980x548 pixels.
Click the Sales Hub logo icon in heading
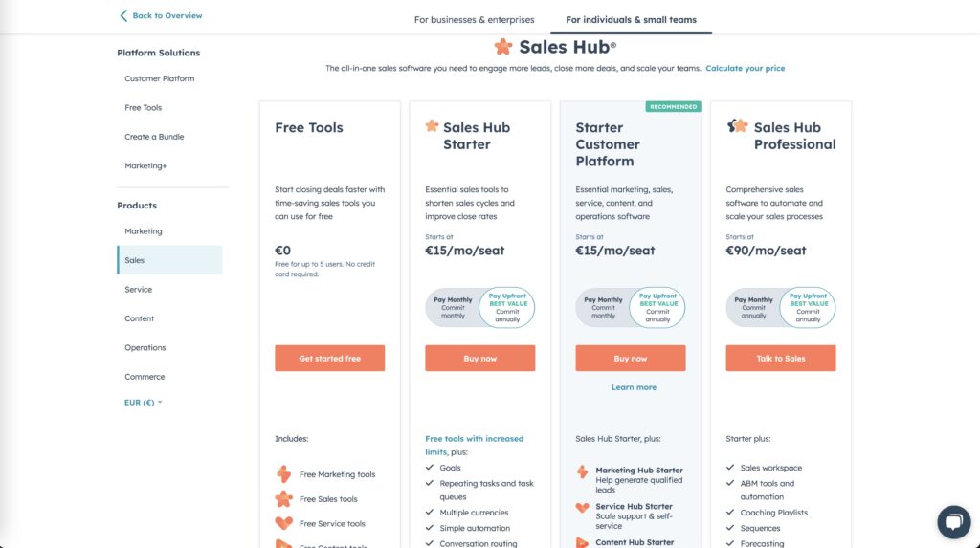tap(503, 46)
